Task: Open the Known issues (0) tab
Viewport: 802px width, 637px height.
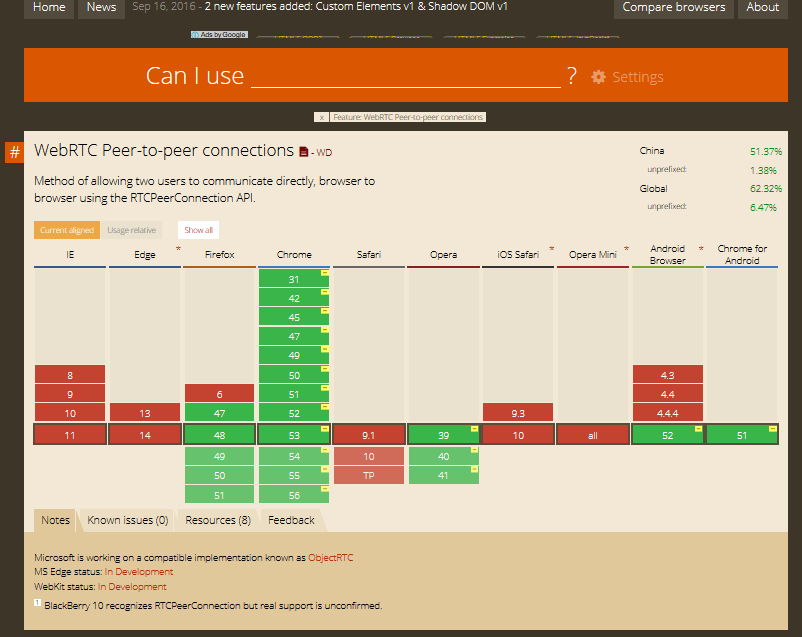Action: [128, 520]
